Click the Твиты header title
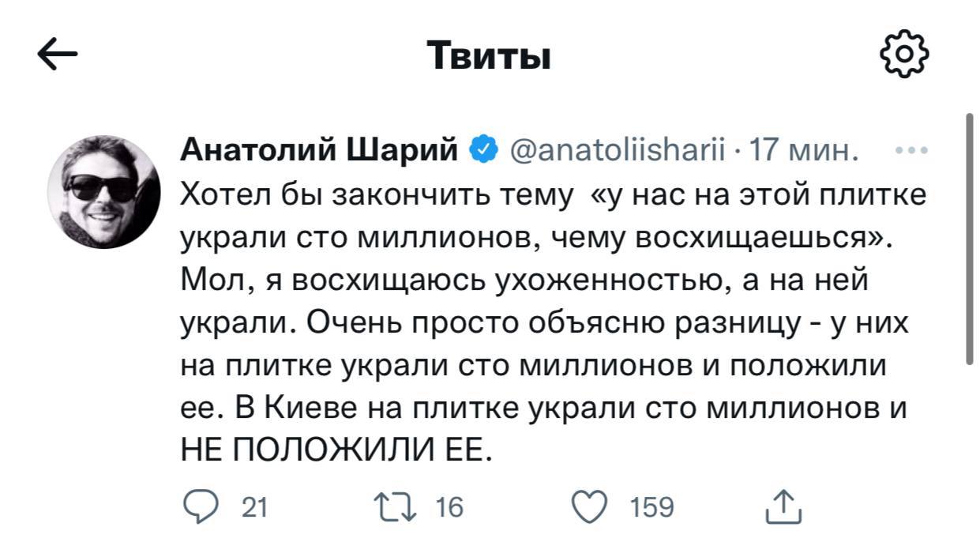This screenshot has height=557, width=980. click(489, 56)
